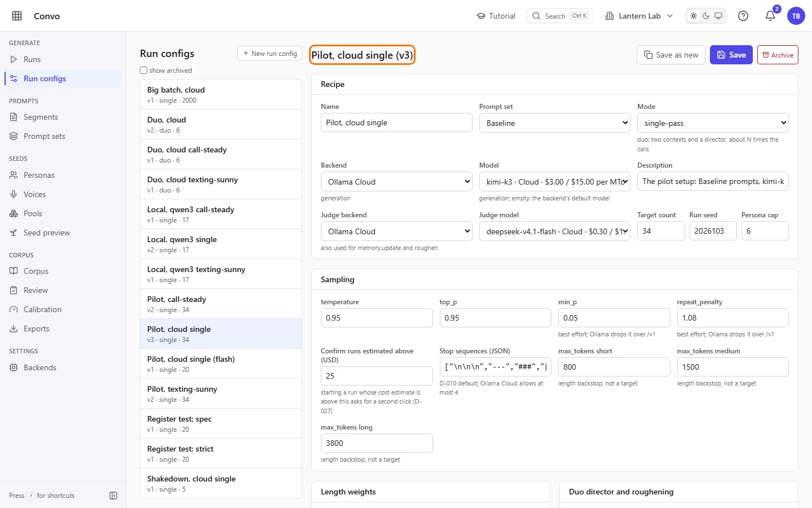
Task: Create a New run config
Action: pos(270,53)
